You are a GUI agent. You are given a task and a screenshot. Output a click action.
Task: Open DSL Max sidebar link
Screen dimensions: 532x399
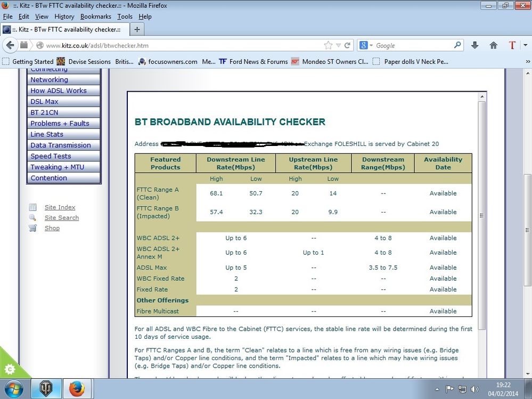63,101
